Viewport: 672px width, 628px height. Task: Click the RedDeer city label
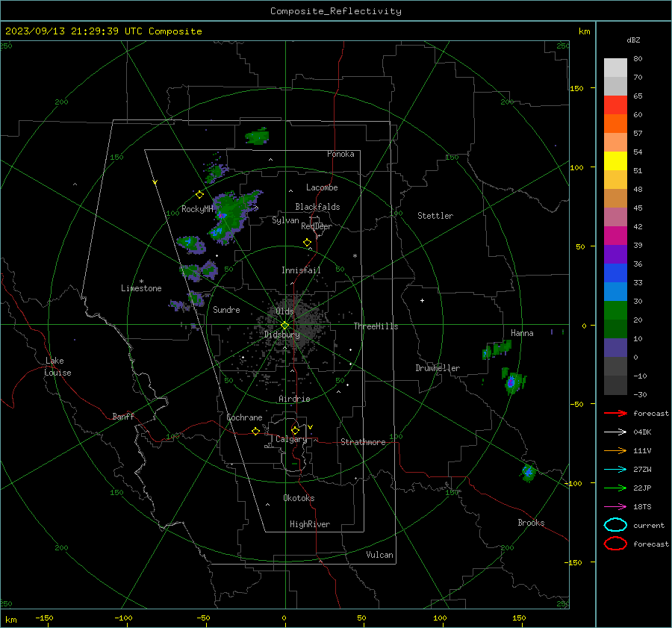point(317,226)
